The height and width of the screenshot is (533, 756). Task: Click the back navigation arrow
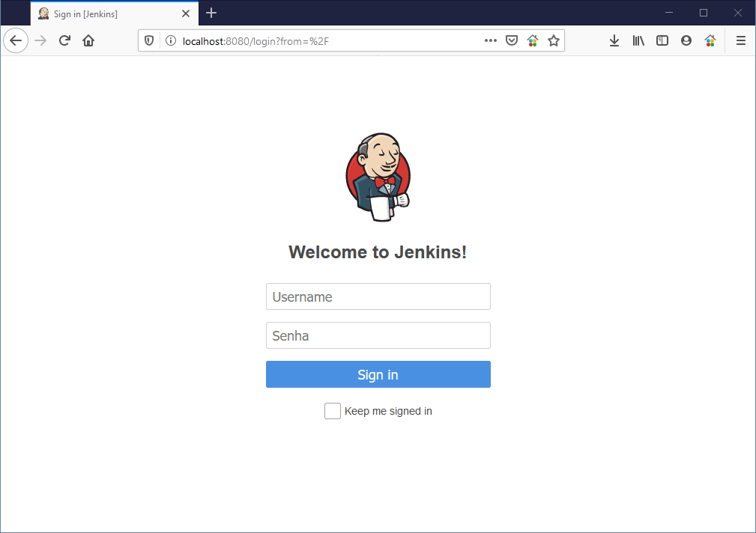[x=16, y=40]
